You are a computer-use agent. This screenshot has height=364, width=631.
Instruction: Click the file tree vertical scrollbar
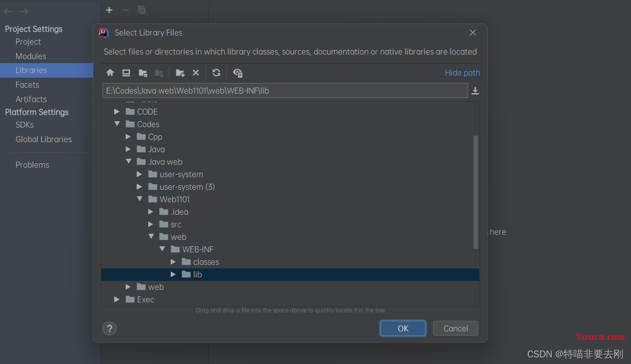(x=476, y=192)
